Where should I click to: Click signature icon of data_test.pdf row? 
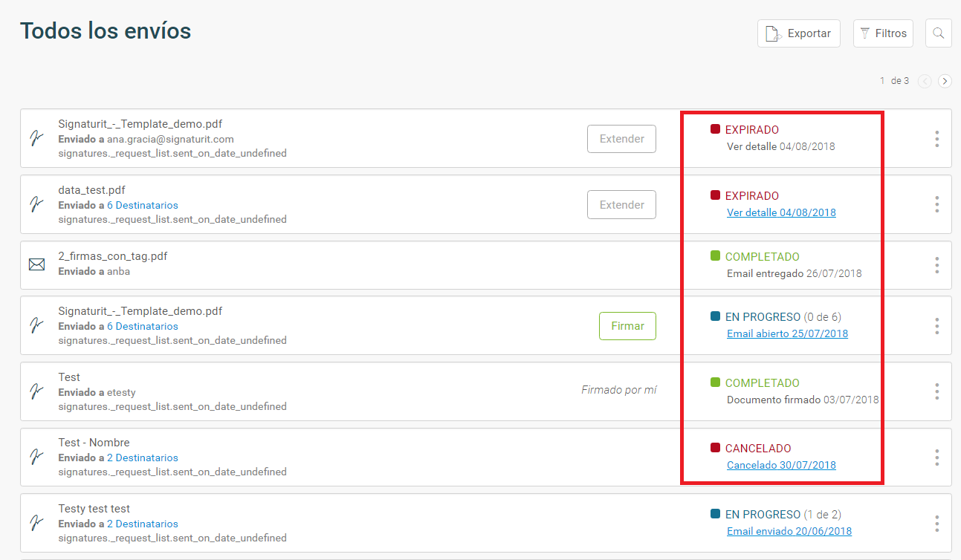point(36,204)
